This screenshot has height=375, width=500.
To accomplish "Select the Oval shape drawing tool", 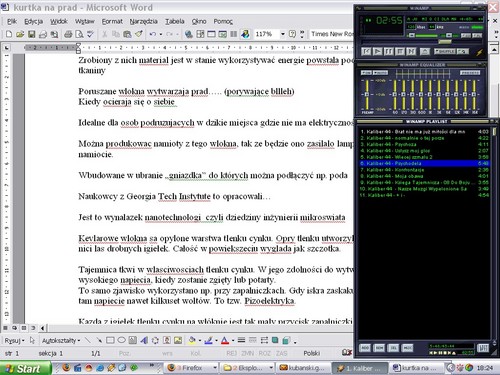I will click(121, 340).
